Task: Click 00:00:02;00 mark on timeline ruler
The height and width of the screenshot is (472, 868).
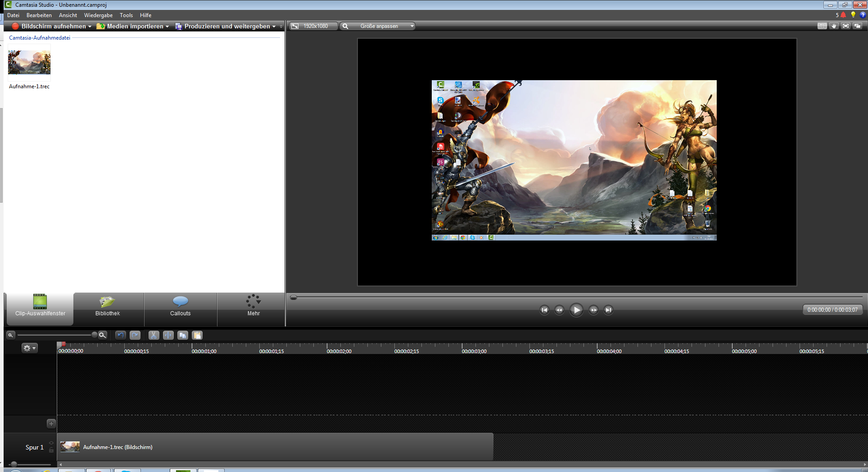Action: 339,351
